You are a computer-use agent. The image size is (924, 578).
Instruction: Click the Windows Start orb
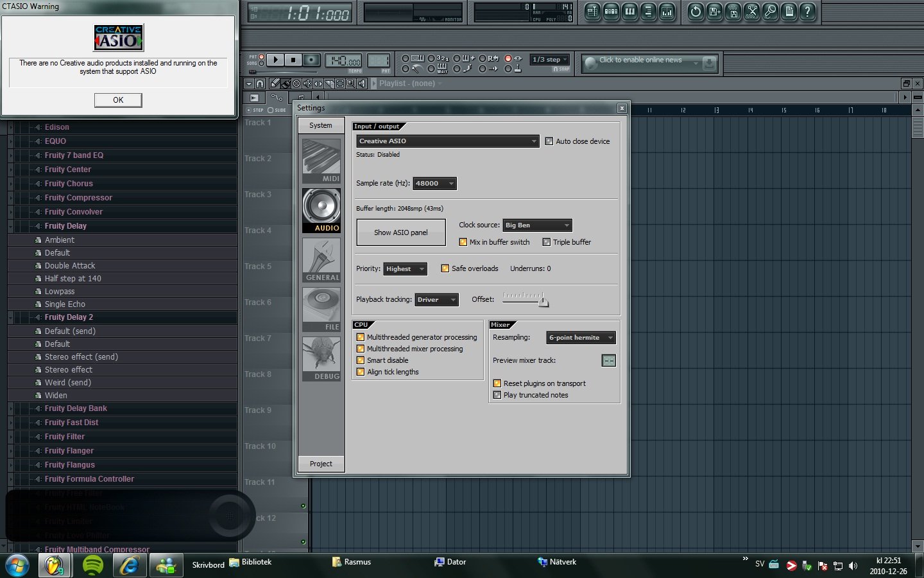point(17,565)
